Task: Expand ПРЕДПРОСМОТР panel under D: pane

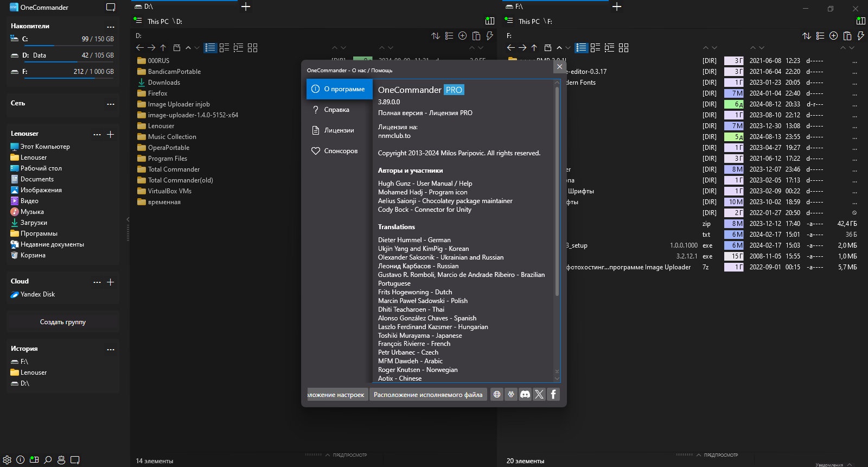Action: click(346, 455)
